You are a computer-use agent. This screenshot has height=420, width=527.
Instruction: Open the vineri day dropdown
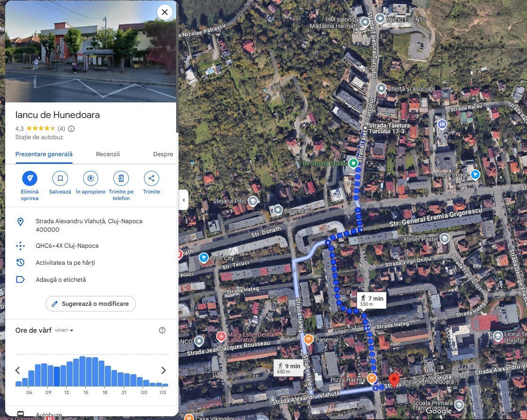coord(64,330)
